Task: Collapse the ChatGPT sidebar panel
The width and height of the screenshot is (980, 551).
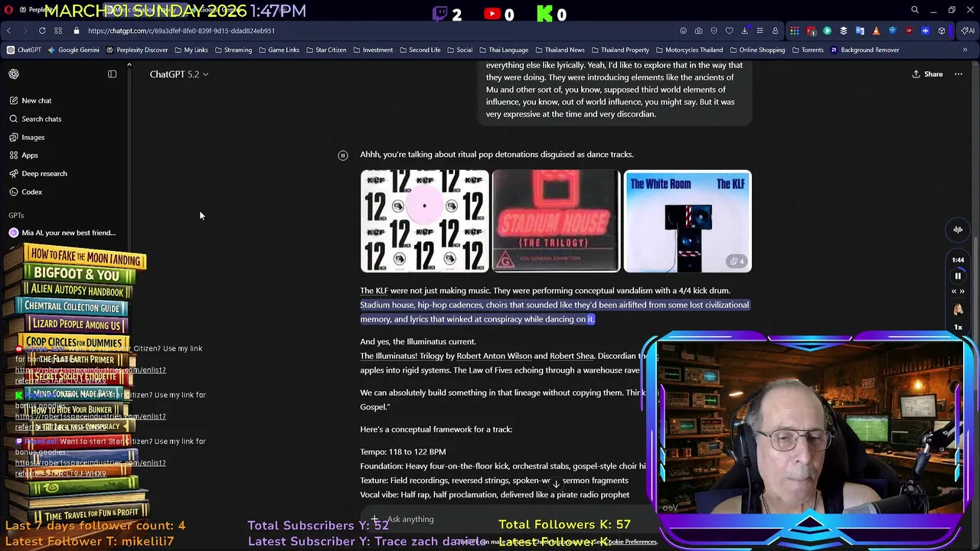Action: pyautogui.click(x=112, y=74)
